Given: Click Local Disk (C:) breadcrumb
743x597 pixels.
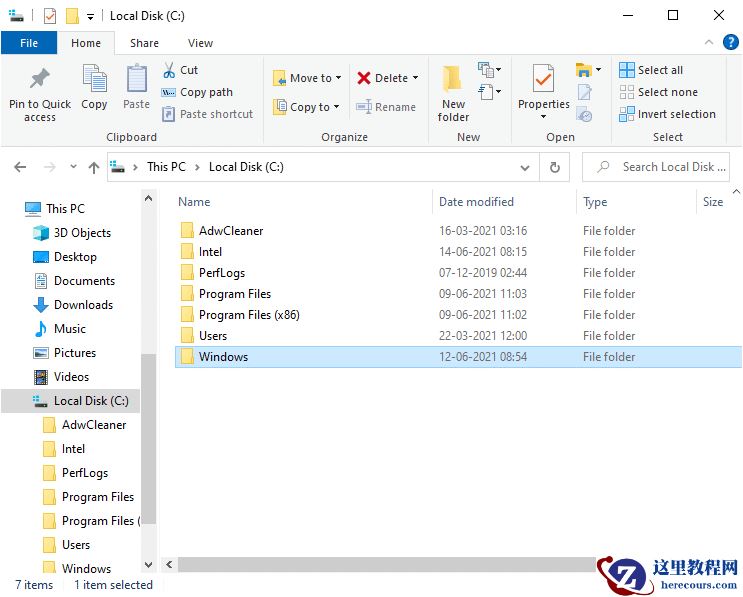Looking at the screenshot, I should 246,167.
